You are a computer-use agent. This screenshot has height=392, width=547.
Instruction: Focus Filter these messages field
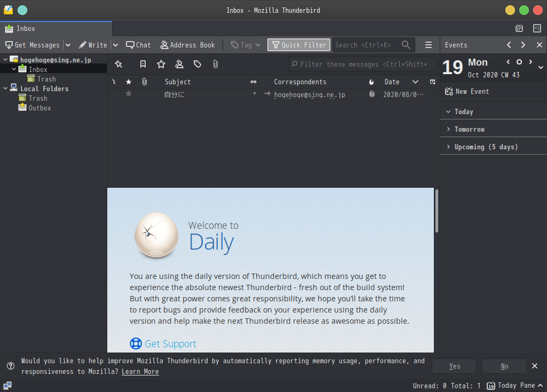point(363,64)
